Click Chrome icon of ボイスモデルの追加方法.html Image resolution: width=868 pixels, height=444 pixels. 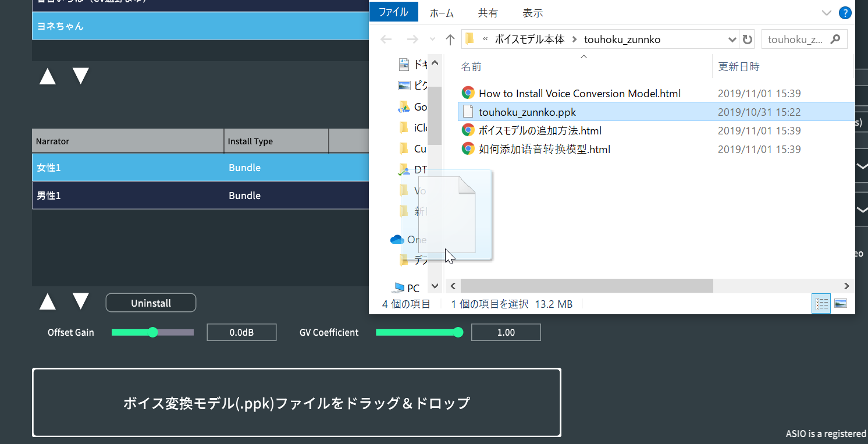(x=468, y=130)
